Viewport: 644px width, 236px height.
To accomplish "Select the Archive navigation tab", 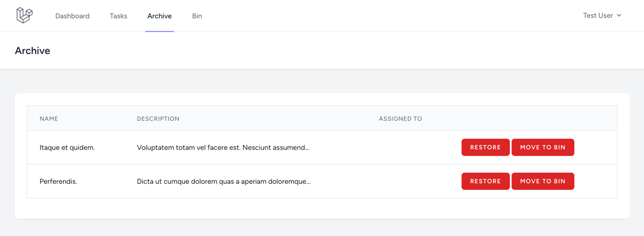I will [159, 16].
